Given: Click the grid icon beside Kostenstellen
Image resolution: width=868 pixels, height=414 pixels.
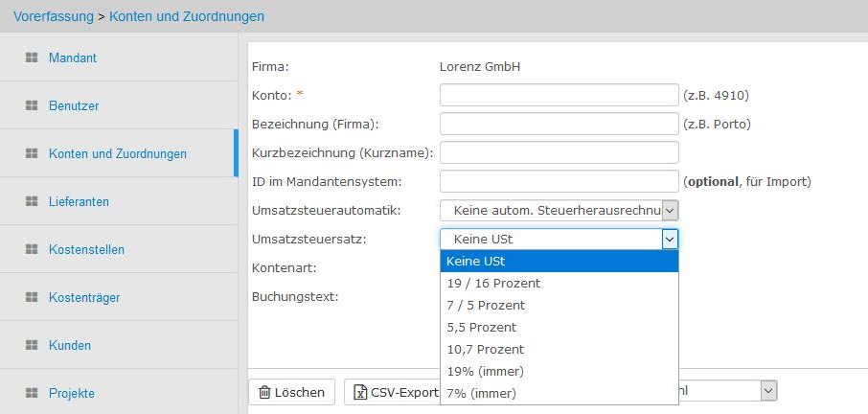Looking at the screenshot, I should click(x=32, y=249).
